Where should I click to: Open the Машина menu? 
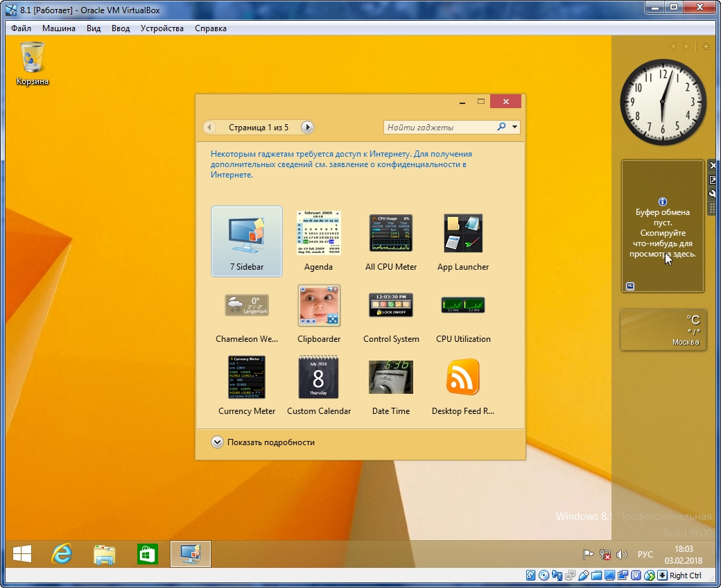(x=59, y=28)
